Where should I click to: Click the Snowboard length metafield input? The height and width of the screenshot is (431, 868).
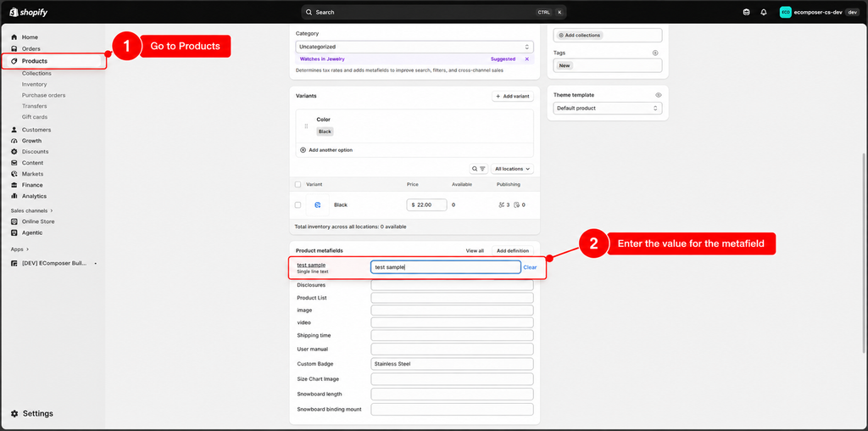click(x=453, y=395)
